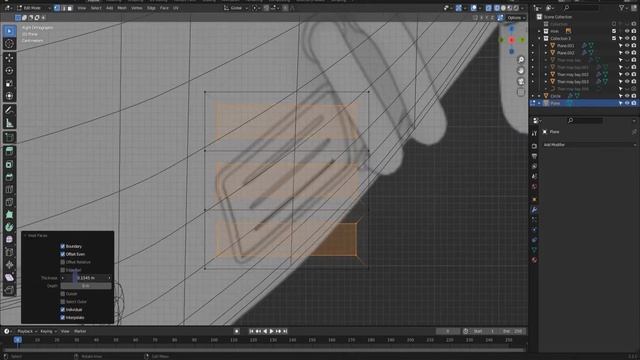This screenshot has height=360, width=640.
Task: Switch to vertex select mode
Action: click(57, 8)
